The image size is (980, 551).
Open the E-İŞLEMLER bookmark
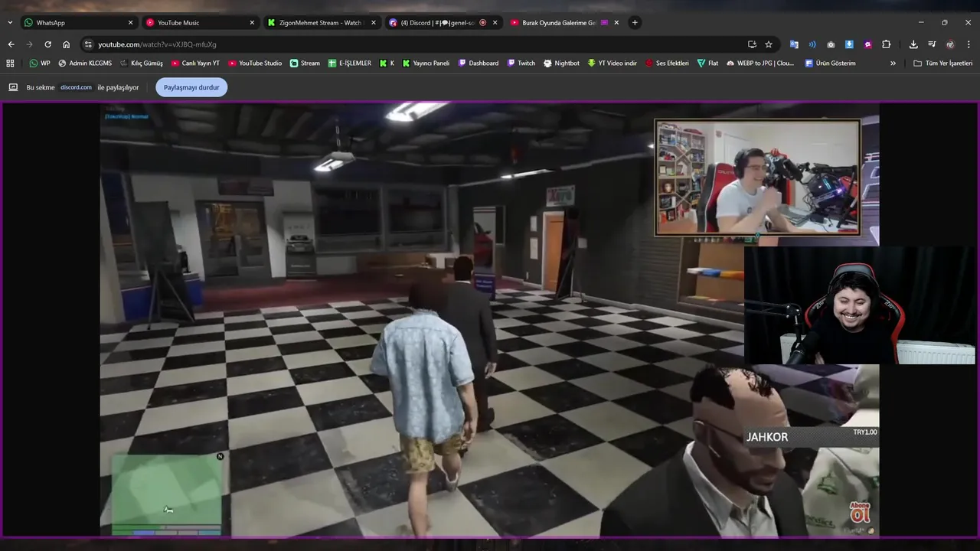point(350,63)
